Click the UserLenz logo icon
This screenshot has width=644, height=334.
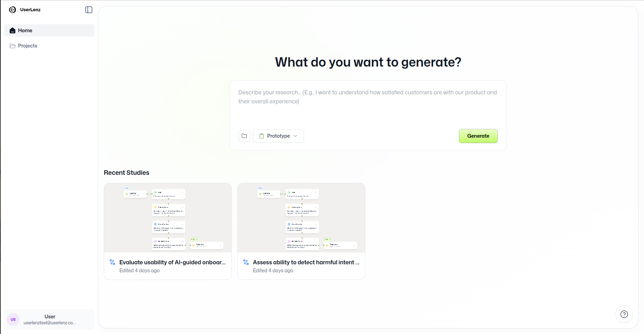[12, 10]
